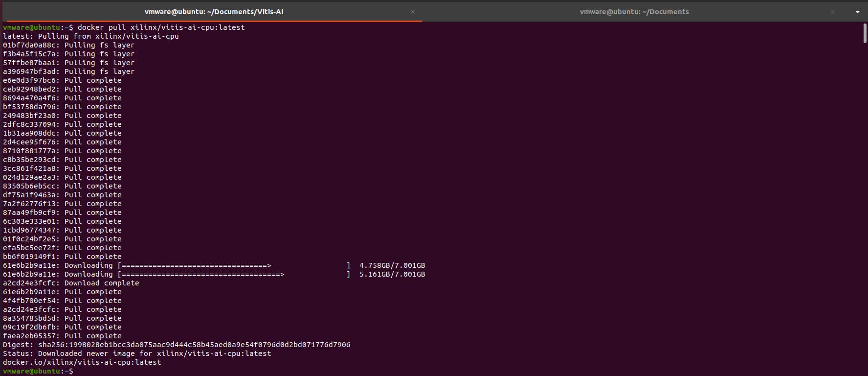Click the layer line 01bf7da0a88c
868x376 pixels.
[x=68, y=45]
